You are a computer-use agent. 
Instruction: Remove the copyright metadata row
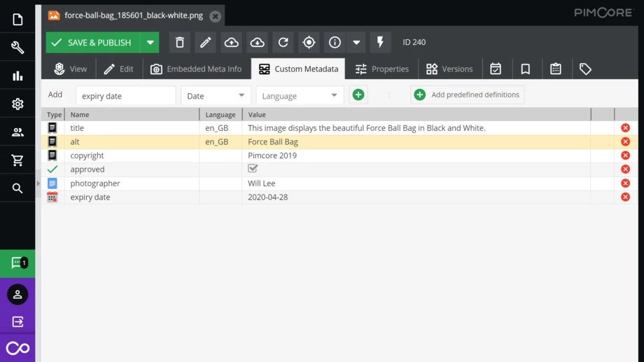(x=626, y=155)
